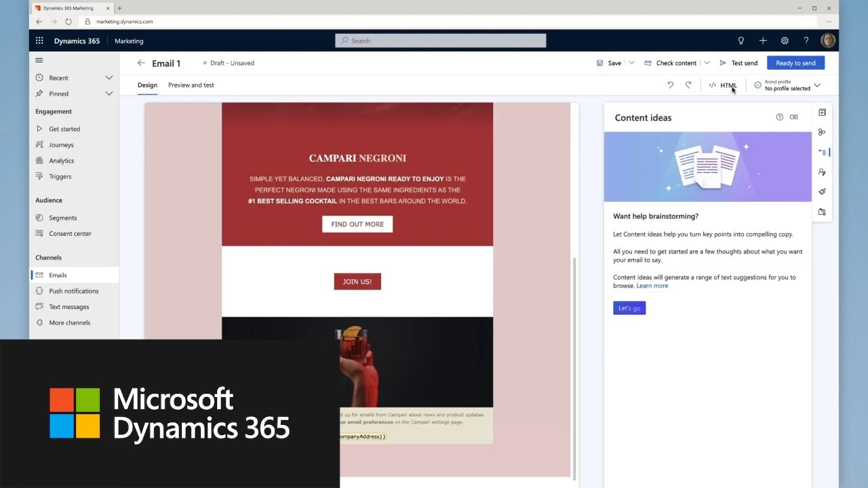Viewport: 868px width, 488px height.
Task: Click the Settings gear icon
Action: coord(785,40)
